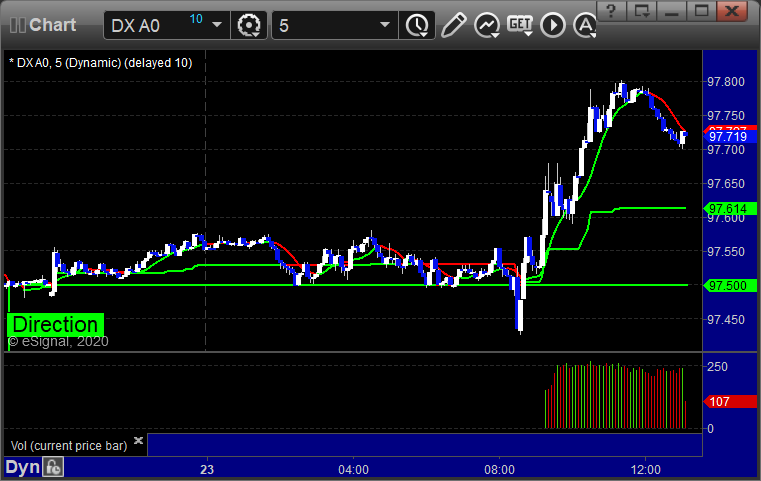
Task: Click the 12:00 time axis label
Action: click(x=645, y=470)
